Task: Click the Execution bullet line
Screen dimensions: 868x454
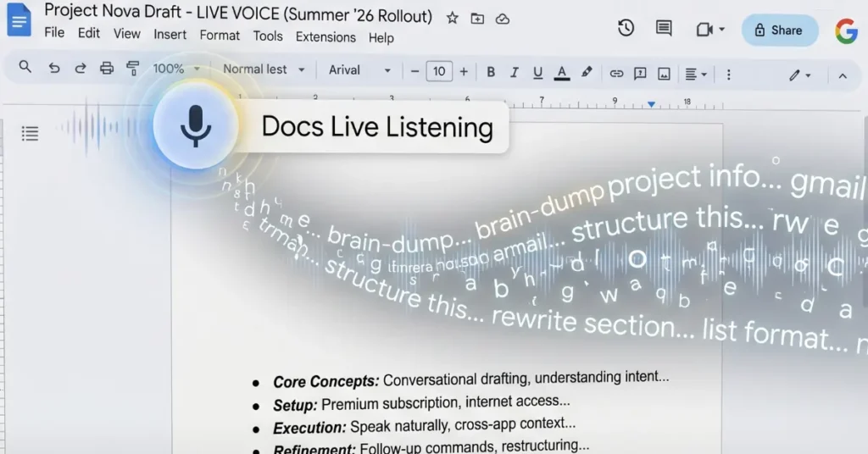Action: pyautogui.click(x=424, y=426)
